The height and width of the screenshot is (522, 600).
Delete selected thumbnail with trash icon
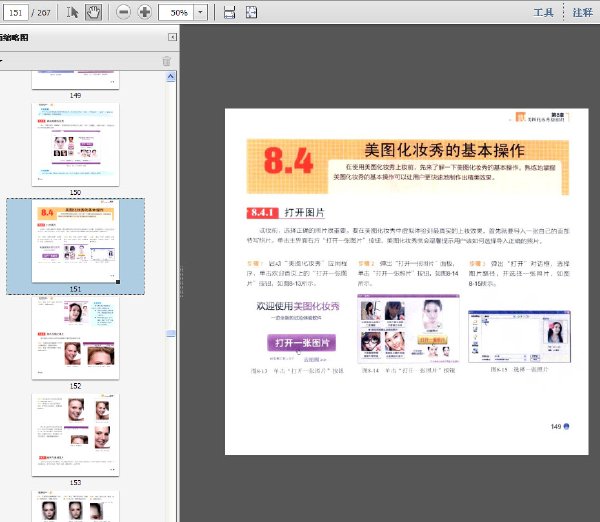click(x=166, y=61)
